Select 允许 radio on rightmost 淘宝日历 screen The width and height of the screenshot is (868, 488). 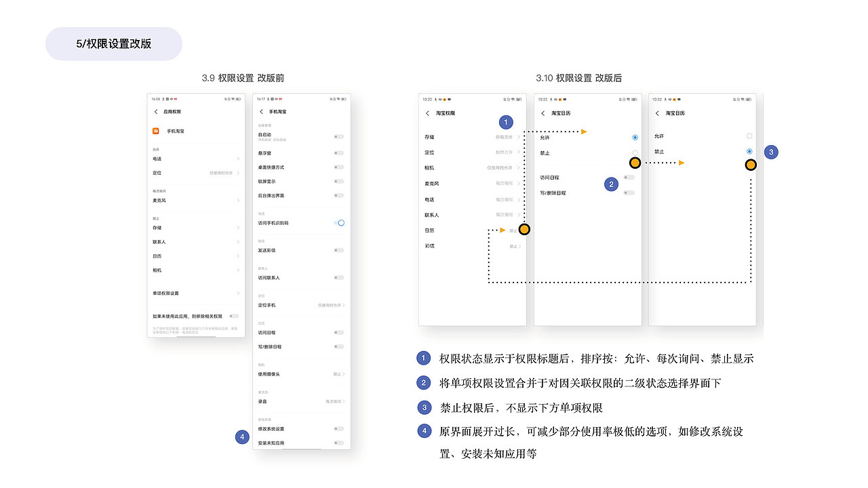coord(749,136)
